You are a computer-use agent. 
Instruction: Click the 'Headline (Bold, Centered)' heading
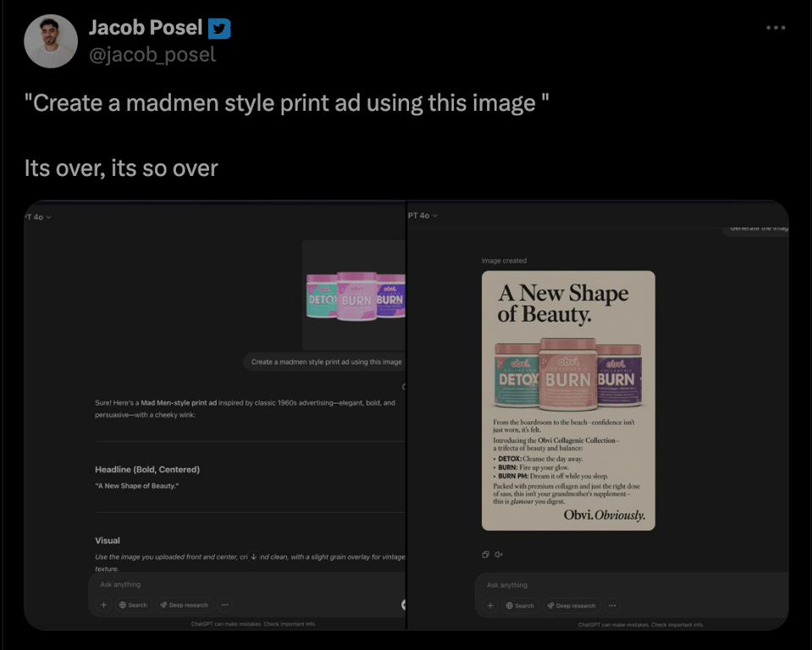[x=147, y=470]
